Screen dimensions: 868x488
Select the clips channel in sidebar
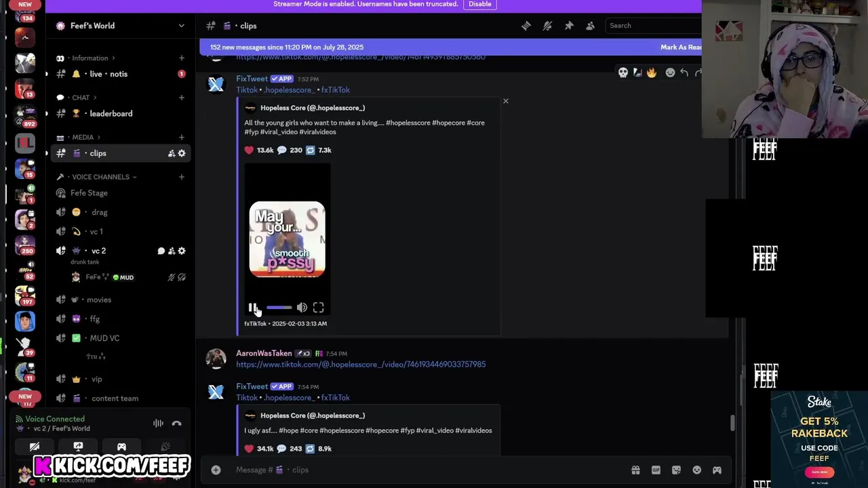click(121, 153)
